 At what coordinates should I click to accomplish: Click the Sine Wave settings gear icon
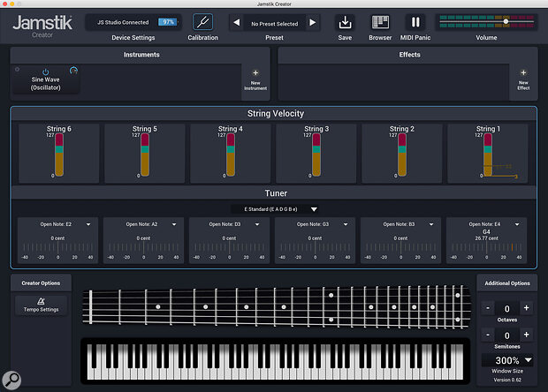coord(17,69)
